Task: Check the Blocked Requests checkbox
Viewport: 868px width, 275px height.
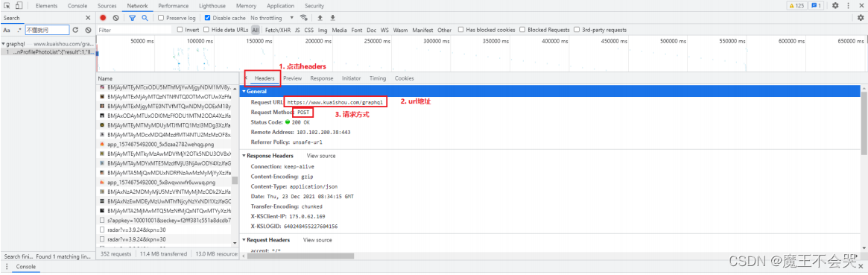Action: coord(522,30)
